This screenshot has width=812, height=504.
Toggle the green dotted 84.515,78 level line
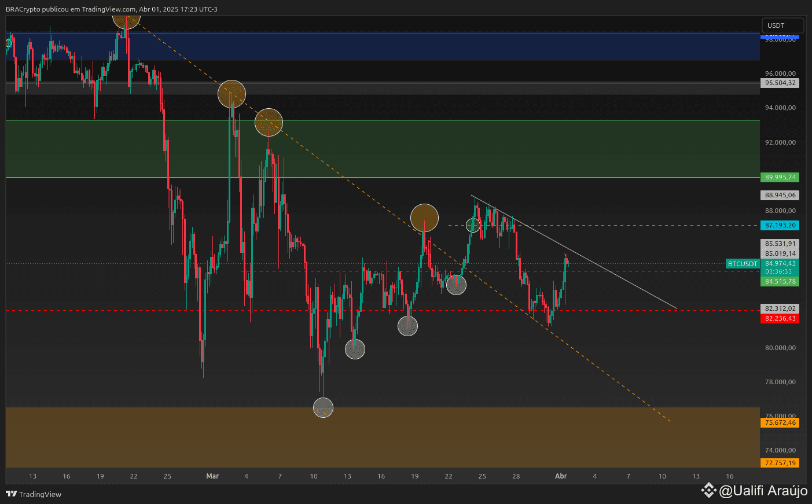tap(780, 281)
